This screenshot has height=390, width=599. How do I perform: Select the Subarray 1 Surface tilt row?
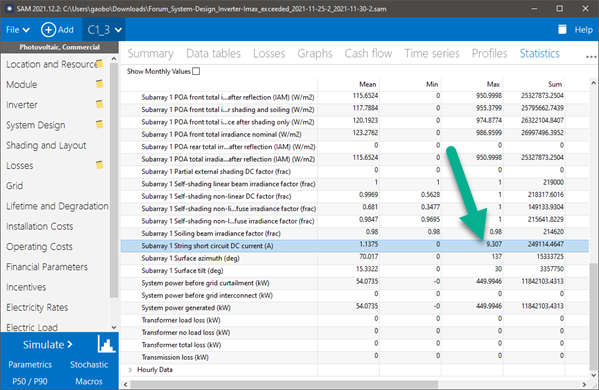point(355,270)
